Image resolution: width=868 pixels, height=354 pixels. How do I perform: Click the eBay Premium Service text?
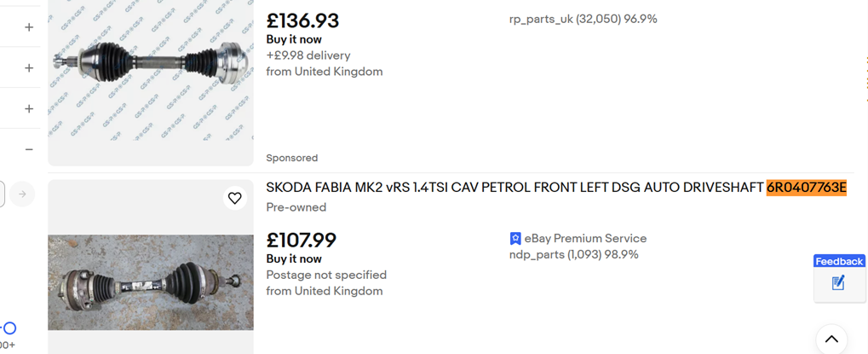click(585, 239)
